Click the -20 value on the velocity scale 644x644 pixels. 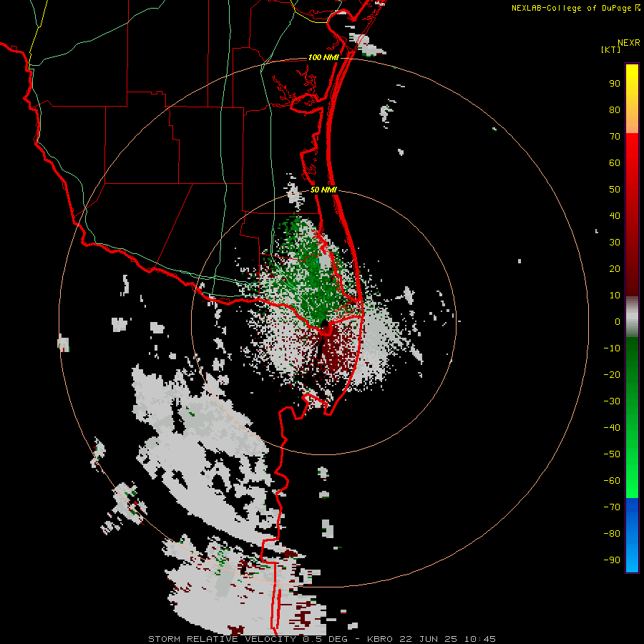pyautogui.click(x=612, y=374)
